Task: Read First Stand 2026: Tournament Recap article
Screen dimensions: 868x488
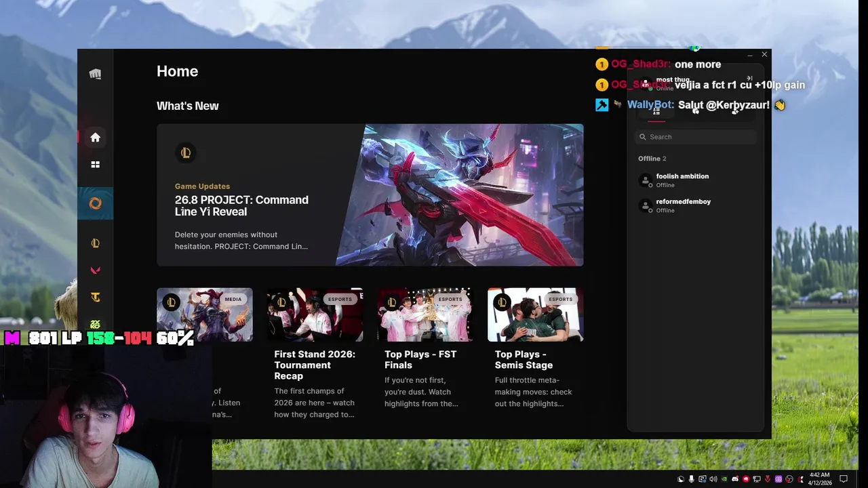Action: [x=315, y=365]
